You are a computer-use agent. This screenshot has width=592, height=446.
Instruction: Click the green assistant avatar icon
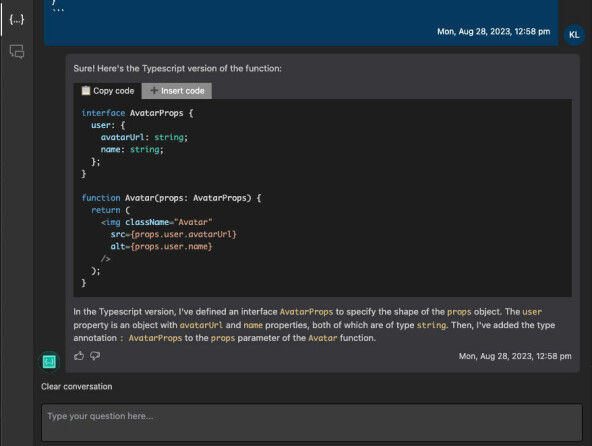click(x=49, y=362)
